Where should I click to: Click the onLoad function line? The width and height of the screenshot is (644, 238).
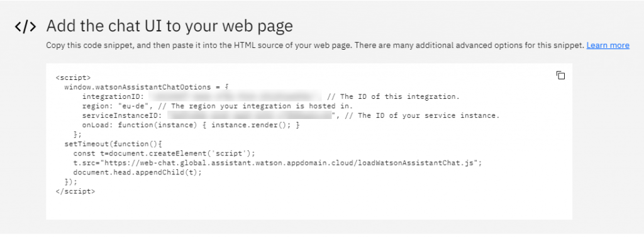[x=191, y=125]
